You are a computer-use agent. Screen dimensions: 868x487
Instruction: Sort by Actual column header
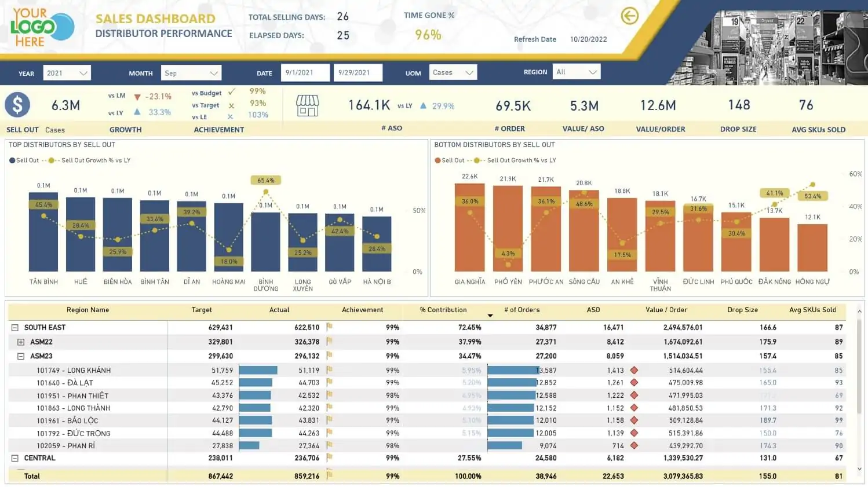[x=279, y=310]
